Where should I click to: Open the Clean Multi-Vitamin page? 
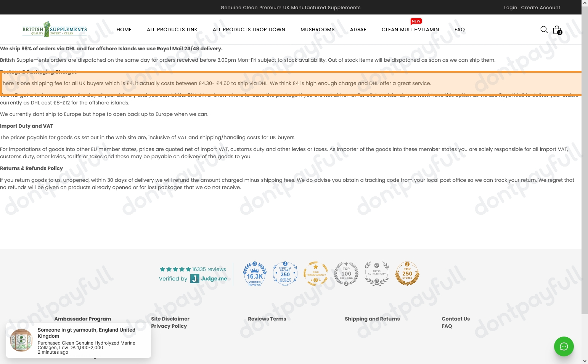click(410, 30)
